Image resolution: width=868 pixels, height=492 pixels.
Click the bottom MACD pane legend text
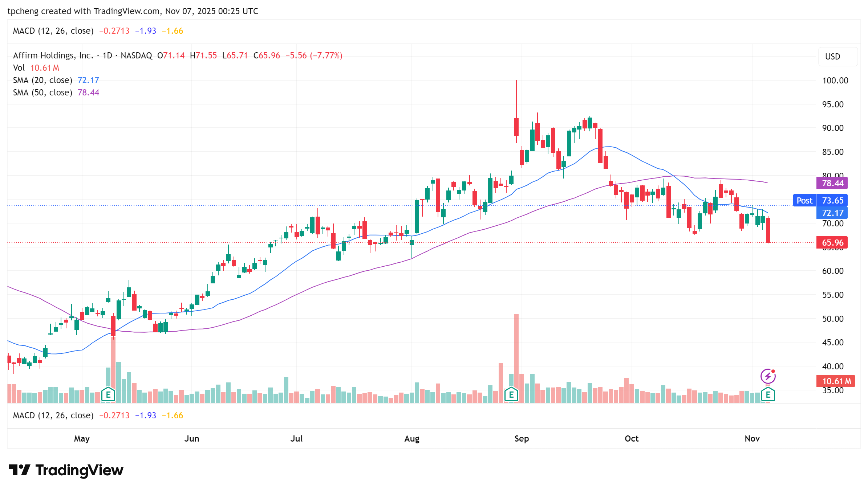pyautogui.click(x=53, y=415)
